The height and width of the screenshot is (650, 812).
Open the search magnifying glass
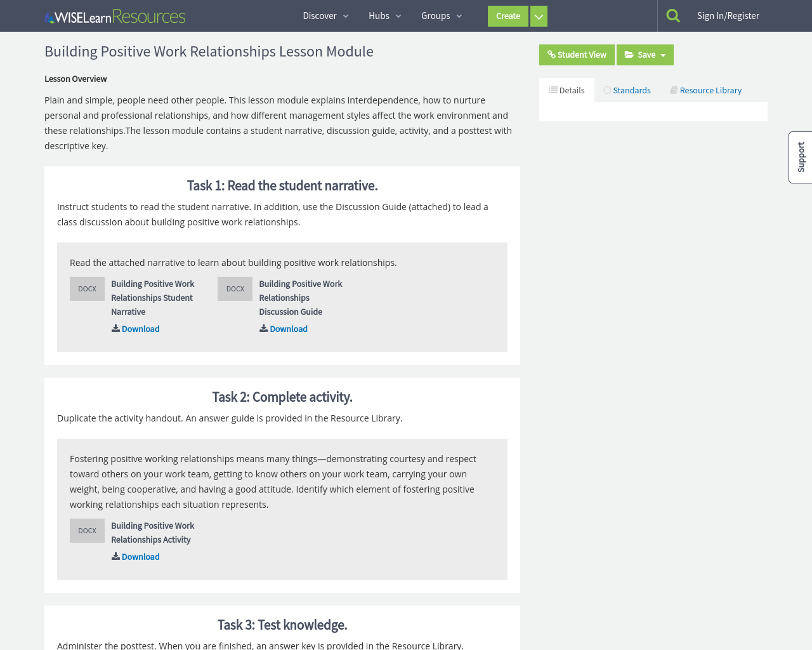coord(672,14)
